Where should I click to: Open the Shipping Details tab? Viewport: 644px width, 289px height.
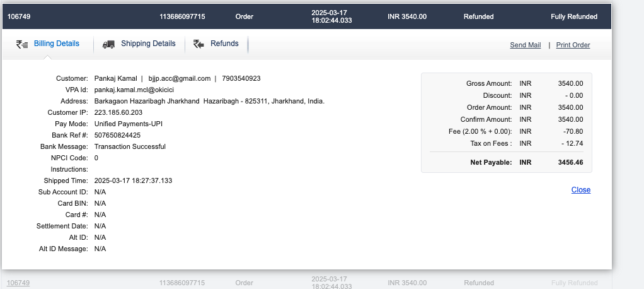pyautogui.click(x=148, y=44)
